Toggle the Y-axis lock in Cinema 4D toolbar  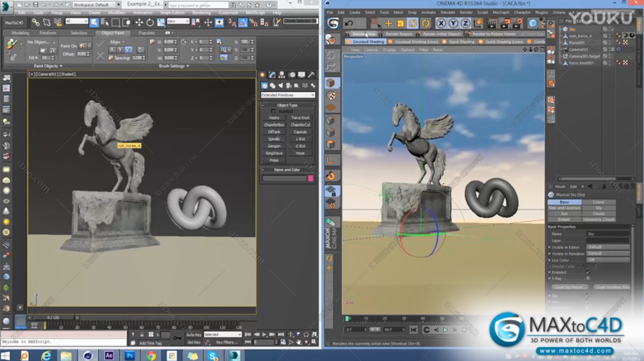[452, 22]
